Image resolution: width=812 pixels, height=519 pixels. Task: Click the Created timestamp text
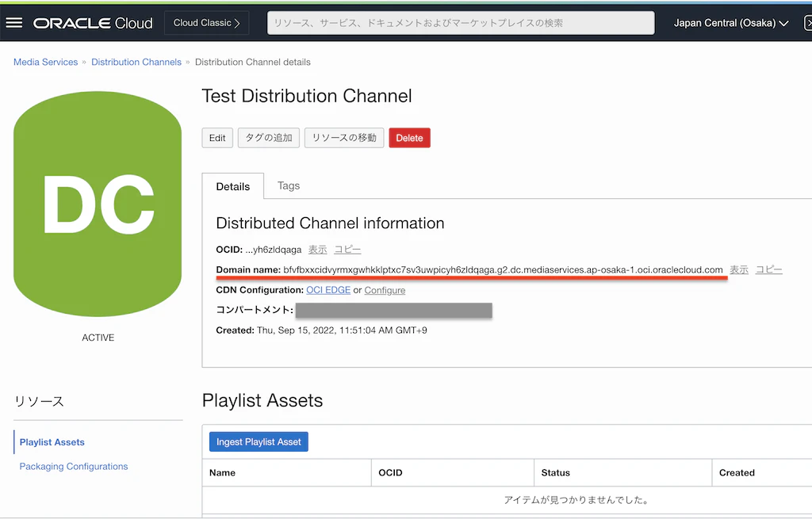pos(342,330)
